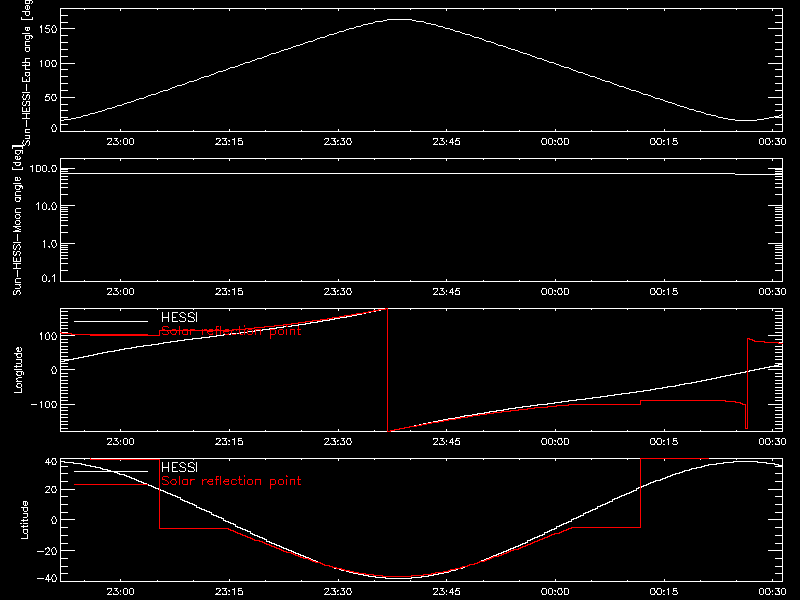Click Solar reflection point legend in Latitude plot
800x600 pixels.
point(231,481)
